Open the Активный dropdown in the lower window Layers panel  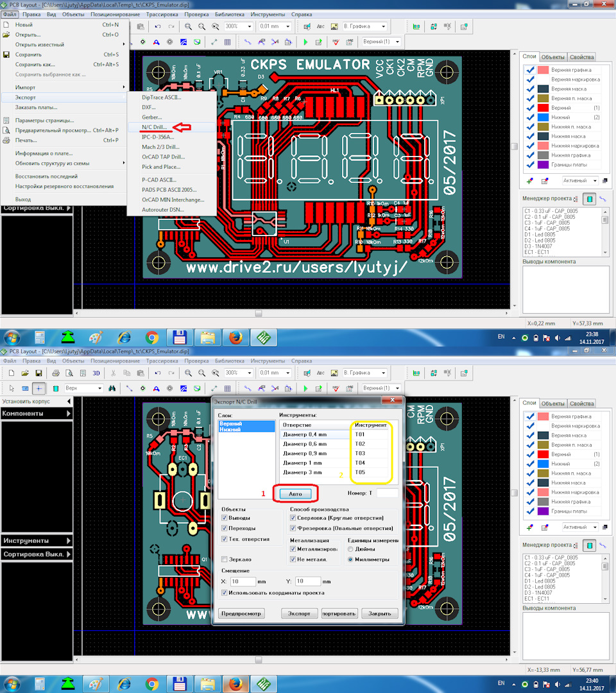[x=595, y=527]
